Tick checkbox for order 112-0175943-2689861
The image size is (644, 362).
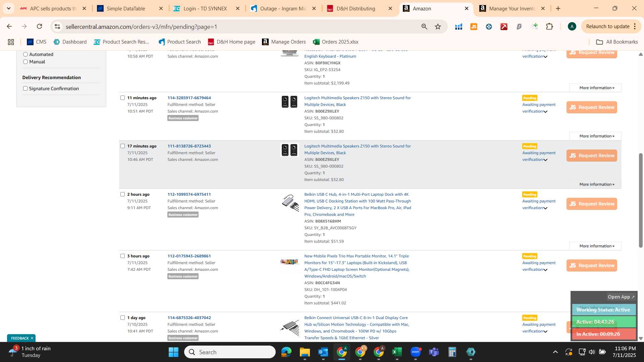point(122,256)
